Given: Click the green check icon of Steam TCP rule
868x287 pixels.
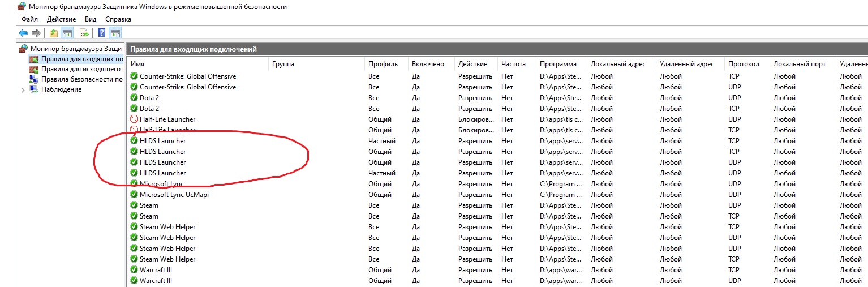Looking at the screenshot, I should pos(134,216).
